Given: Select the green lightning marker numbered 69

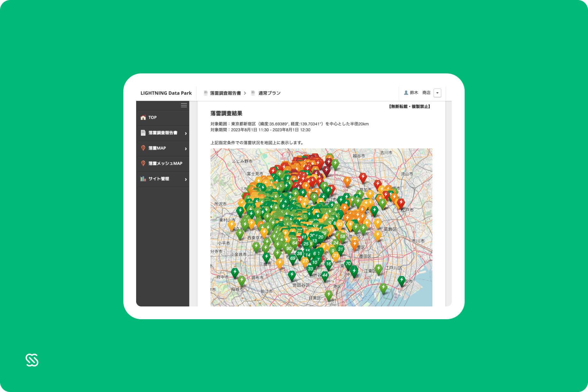Looking at the screenshot, I should pos(293,259).
